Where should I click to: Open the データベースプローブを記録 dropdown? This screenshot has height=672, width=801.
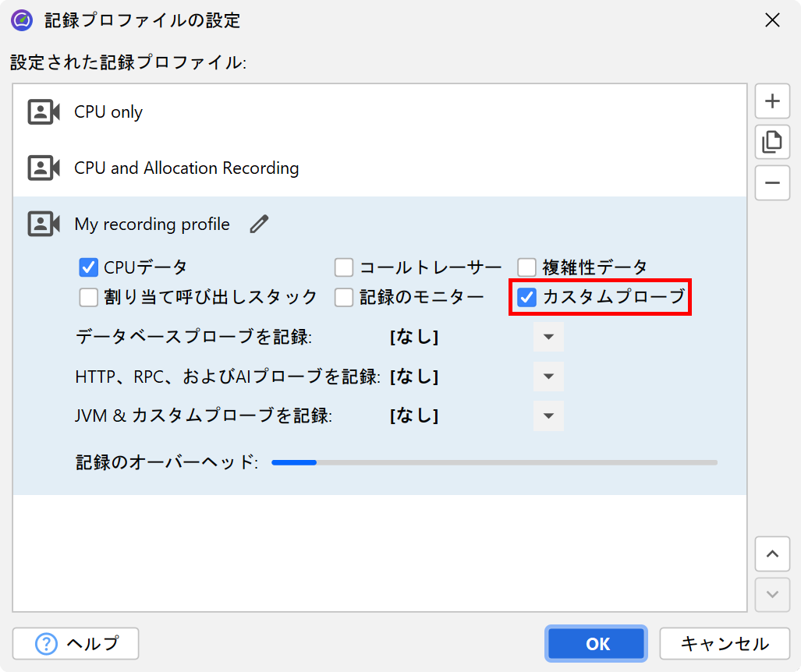(x=548, y=338)
